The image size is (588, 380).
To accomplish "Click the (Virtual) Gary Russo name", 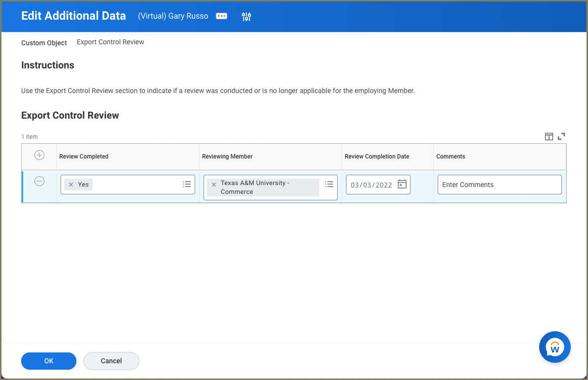I will tap(173, 16).
